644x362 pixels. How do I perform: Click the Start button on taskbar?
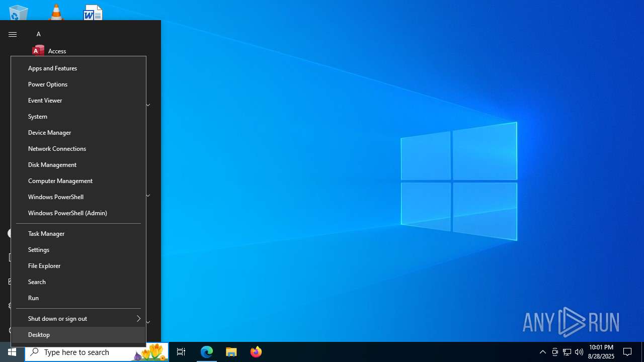click(x=12, y=352)
